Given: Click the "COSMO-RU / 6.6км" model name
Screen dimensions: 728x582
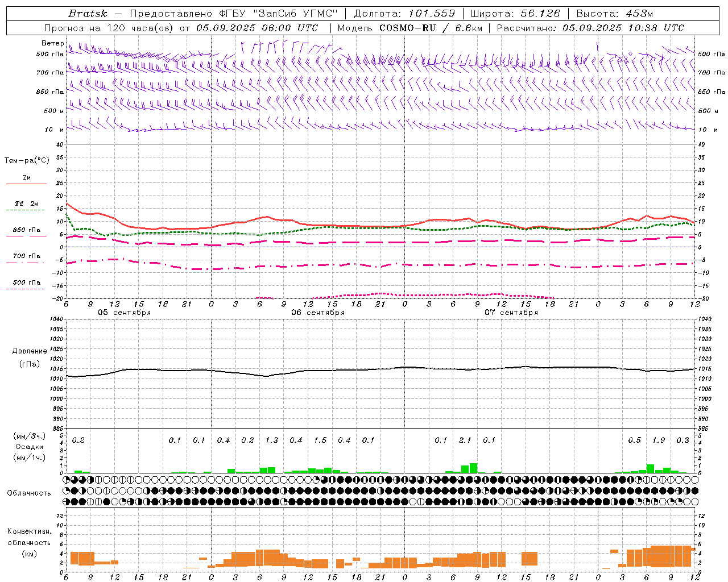Looking at the screenshot, I should [431, 28].
